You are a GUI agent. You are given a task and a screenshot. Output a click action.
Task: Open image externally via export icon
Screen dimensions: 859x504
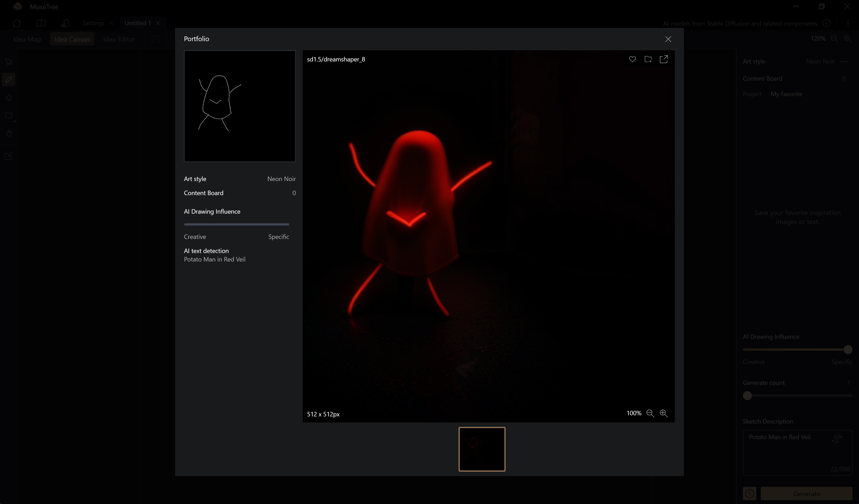point(664,59)
